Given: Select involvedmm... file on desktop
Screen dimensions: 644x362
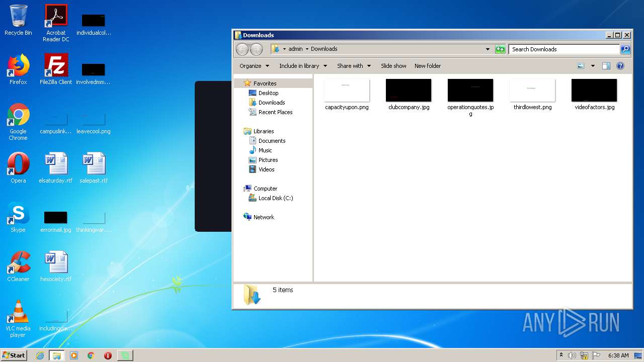Looking at the screenshot, I should [94, 74].
